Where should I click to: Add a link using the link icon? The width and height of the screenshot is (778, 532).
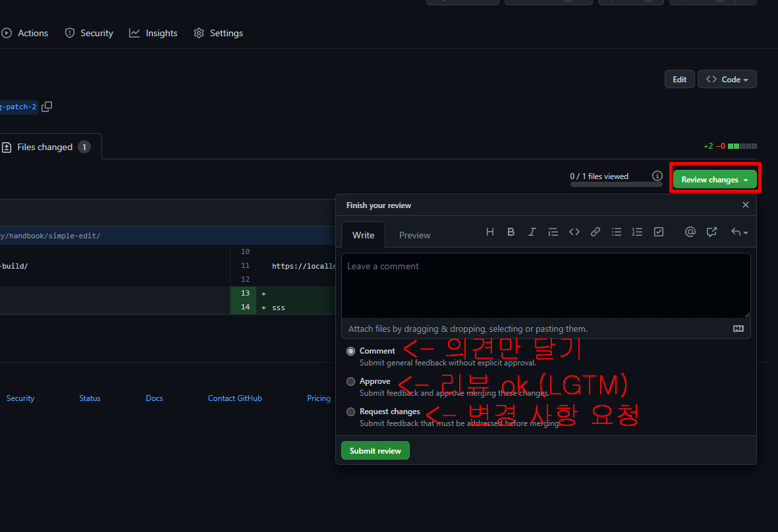point(596,232)
